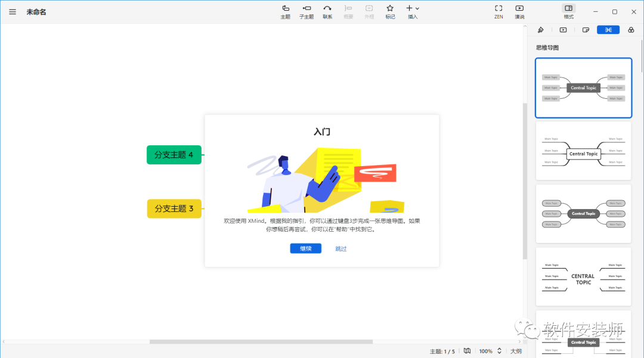Open the note sticker panel tab
Viewport: 644px width, 358px height.
(586, 30)
